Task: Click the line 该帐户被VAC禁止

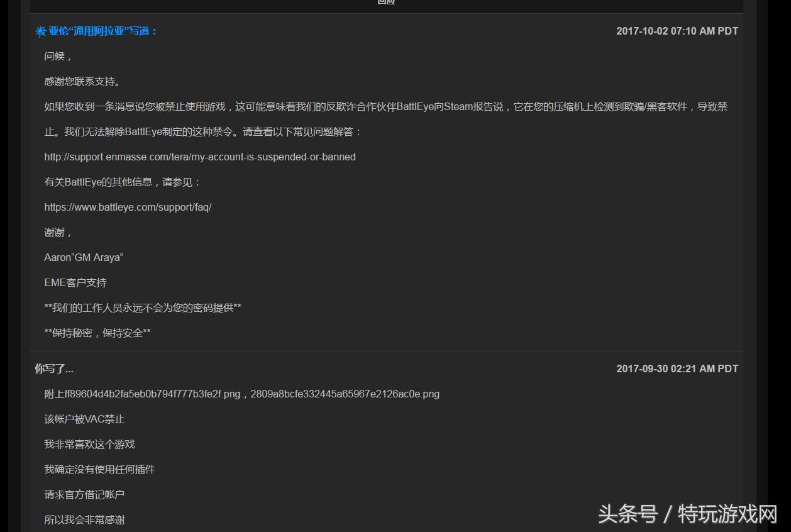Action: (x=84, y=419)
